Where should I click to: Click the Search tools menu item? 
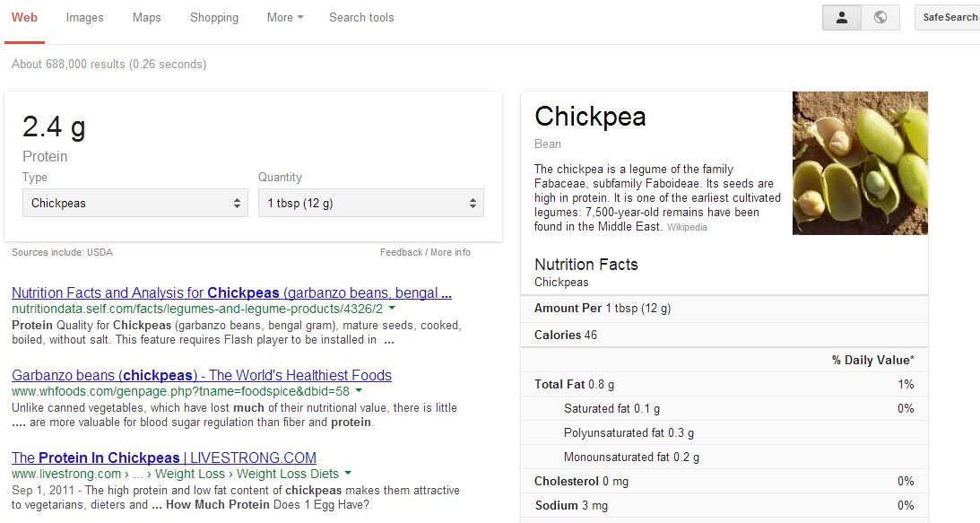pos(360,17)
